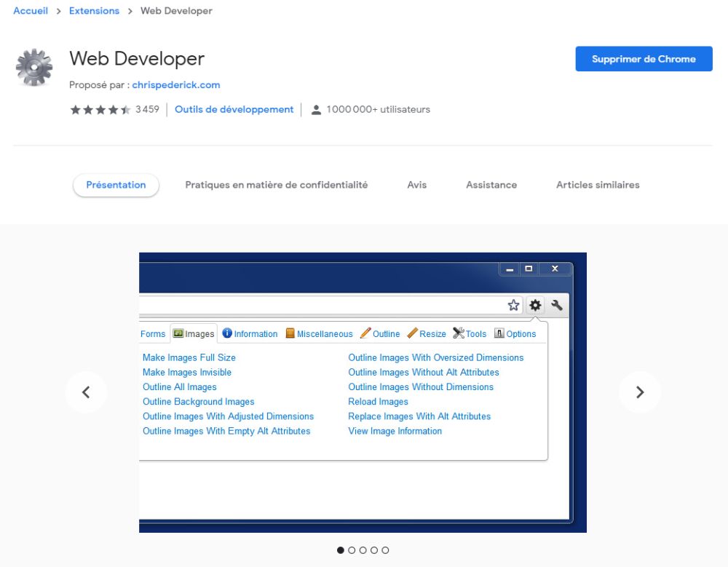The height and width of the screenshot is (567, 728).
Task: Click the Tools crossed-tools icon
Action: tap(458, 333)
